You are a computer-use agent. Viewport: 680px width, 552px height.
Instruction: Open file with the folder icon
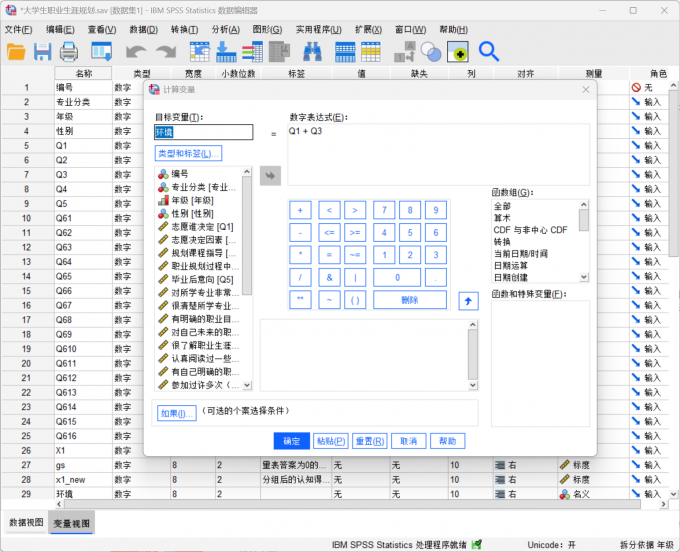pyautogui.click(x=16, y=52)
